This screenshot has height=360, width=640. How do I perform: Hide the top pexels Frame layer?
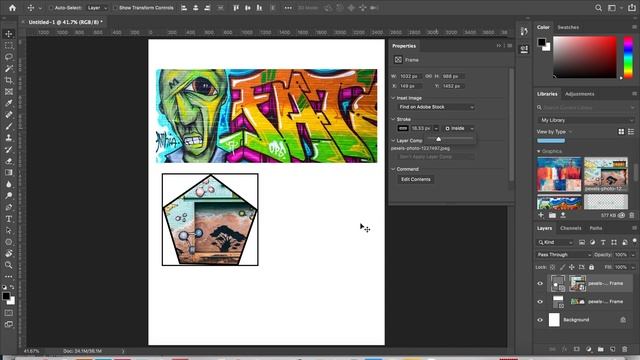(x=540, y=283)
